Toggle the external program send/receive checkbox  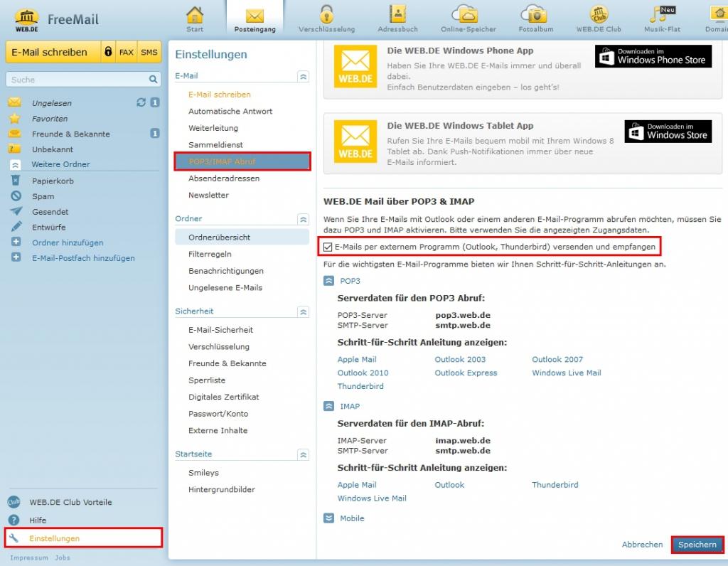pos(328,247)
